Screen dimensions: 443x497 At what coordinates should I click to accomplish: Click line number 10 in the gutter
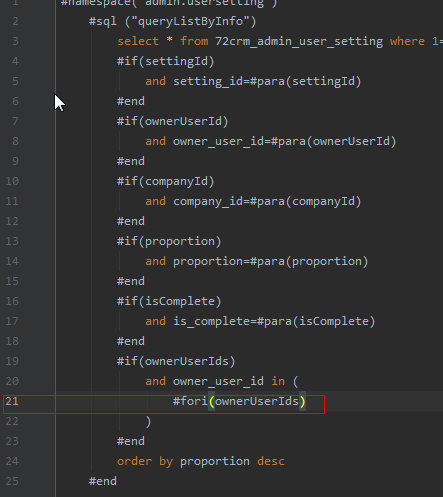12,181
